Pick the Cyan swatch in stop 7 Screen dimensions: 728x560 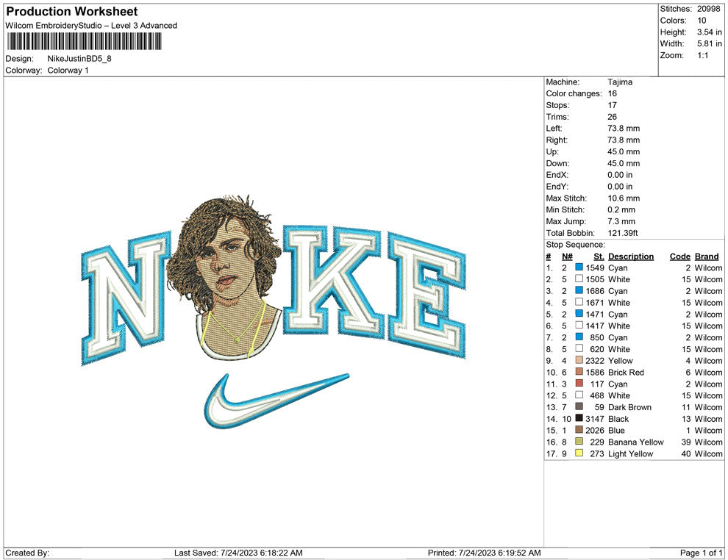pos(579,337)
